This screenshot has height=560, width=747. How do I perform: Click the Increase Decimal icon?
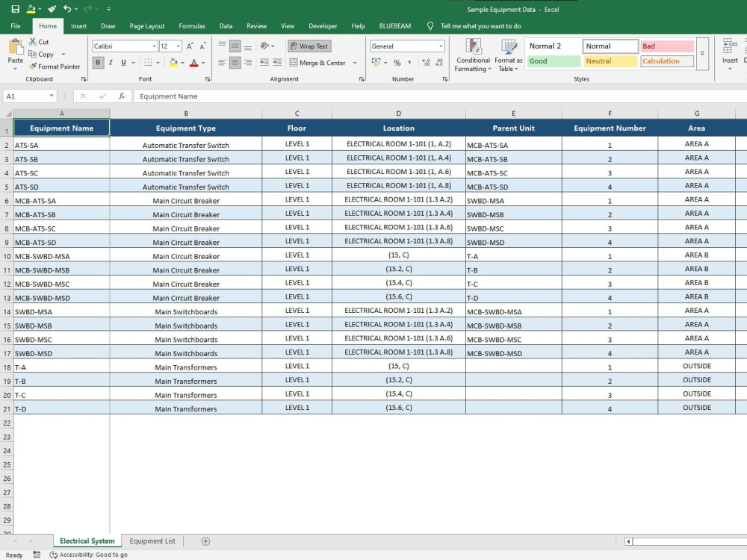424,63
